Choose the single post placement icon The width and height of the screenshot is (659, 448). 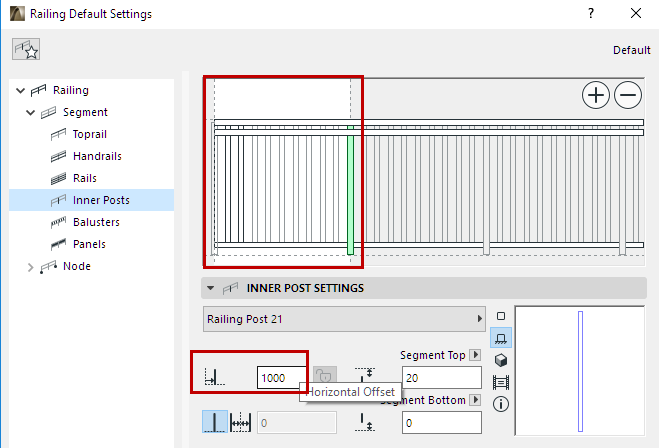(x=215, y=422)
